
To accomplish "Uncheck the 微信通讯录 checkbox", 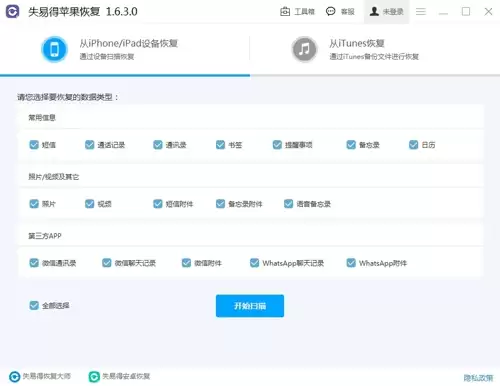I will point(34,263).
